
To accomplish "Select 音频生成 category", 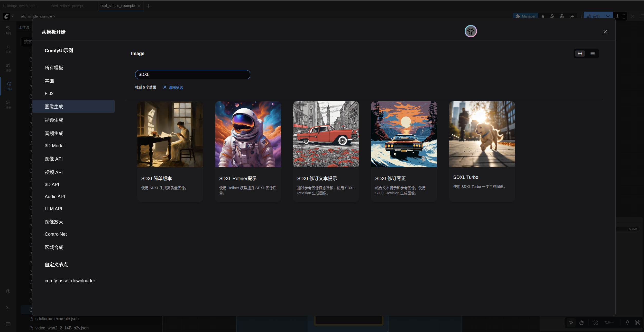I will (73, 133).
